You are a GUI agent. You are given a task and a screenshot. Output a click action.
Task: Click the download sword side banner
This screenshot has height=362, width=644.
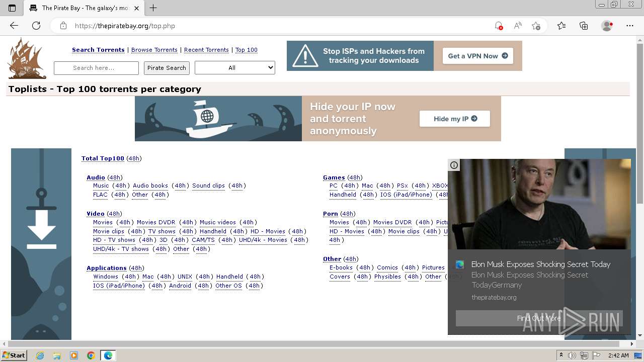[x=41, y=244]
